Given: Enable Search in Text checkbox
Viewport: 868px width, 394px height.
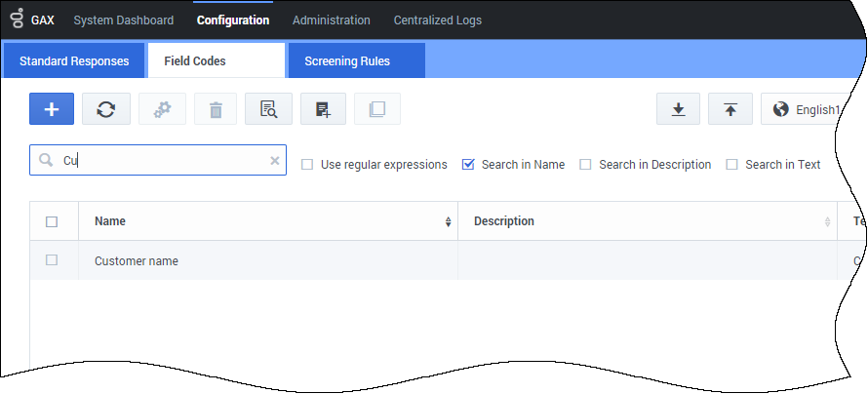Looking at the screenshot, I should pyautogui.click(x=731, y=165).
